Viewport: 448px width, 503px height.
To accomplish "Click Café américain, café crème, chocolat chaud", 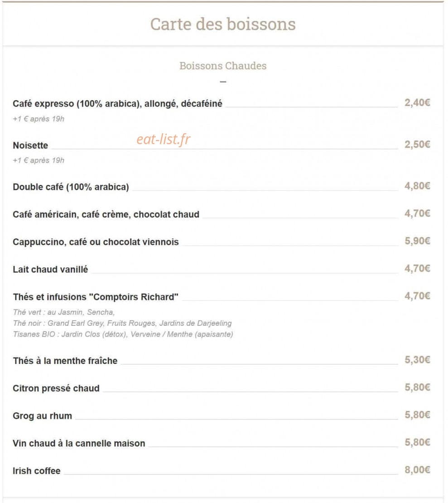I will point(106,214).
